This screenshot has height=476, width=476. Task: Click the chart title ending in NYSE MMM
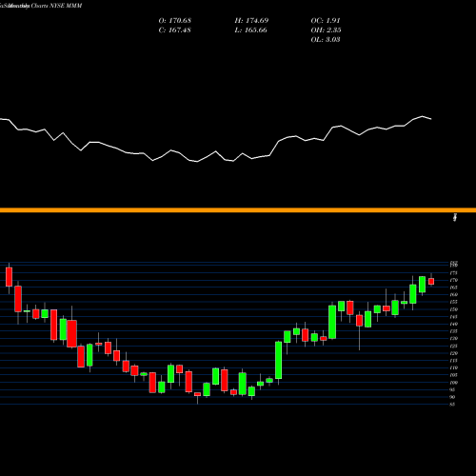coord(41,6)
